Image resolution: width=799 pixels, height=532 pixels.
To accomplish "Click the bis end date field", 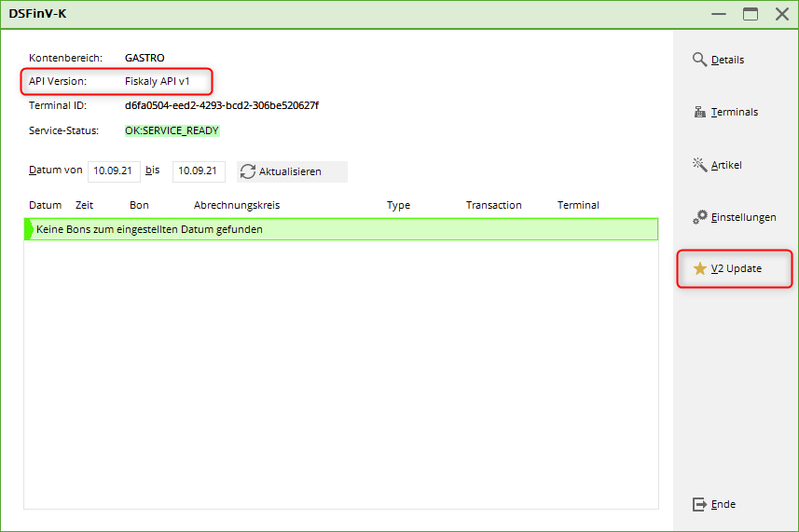I will click(199, 171).
